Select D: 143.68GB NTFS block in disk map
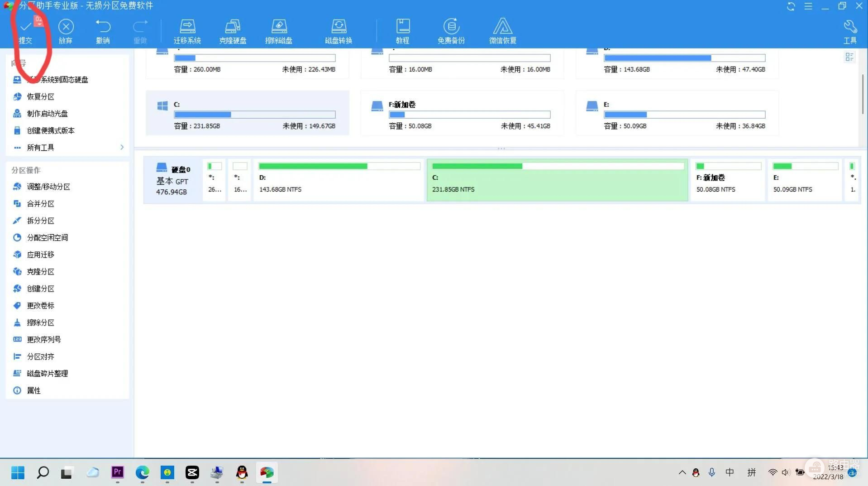This screenshot has width=868, height=486. tap(339, 180)
